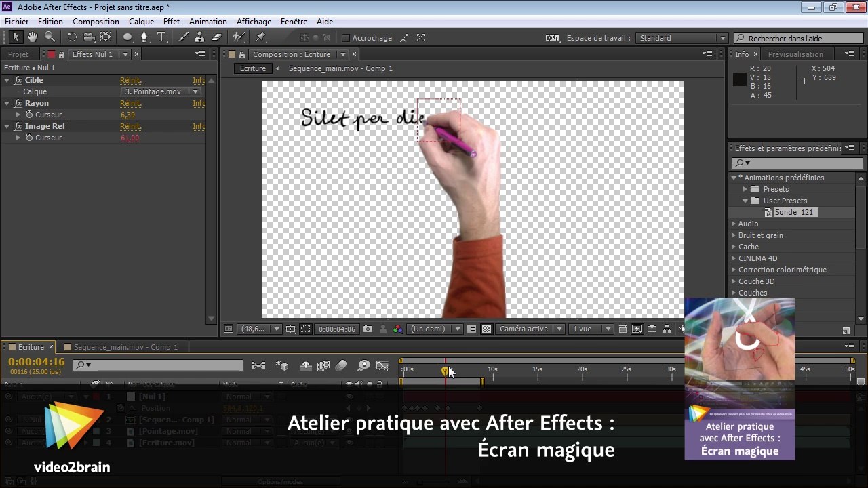Open the Calque menu
This screenshot has height=488, width=868.
click(141, 22)
